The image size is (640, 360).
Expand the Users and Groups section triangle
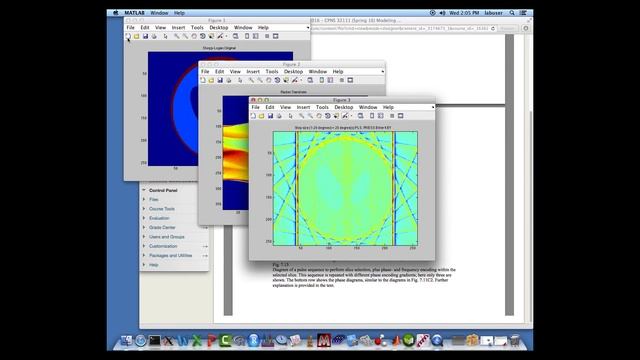(x=144, y=237)
